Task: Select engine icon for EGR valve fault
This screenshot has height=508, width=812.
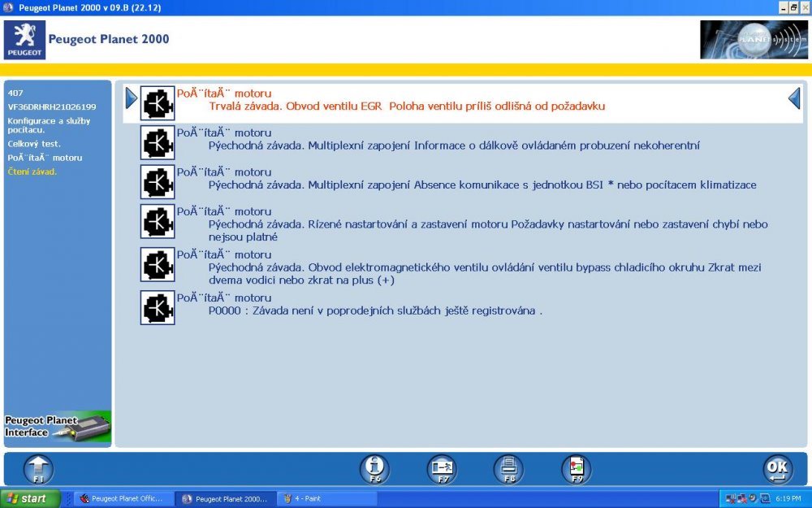Action: pyautogui.click(x=158, y=103)
